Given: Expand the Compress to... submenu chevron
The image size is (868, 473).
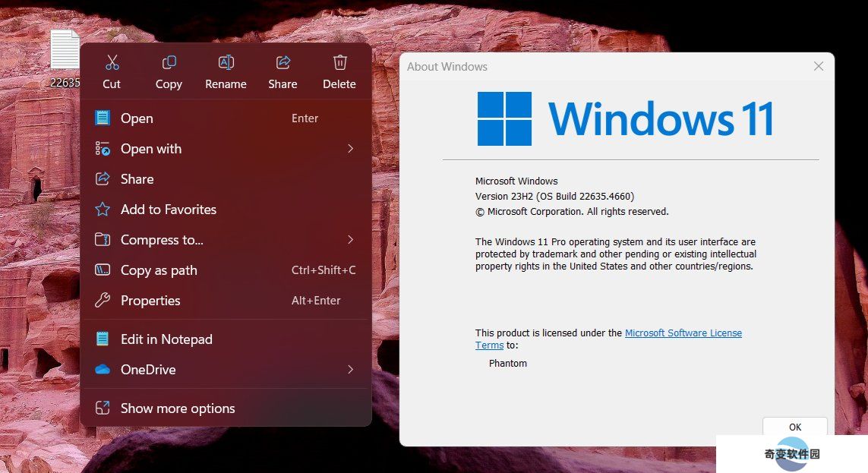Looking at the screenshot, I should (350, 240).
